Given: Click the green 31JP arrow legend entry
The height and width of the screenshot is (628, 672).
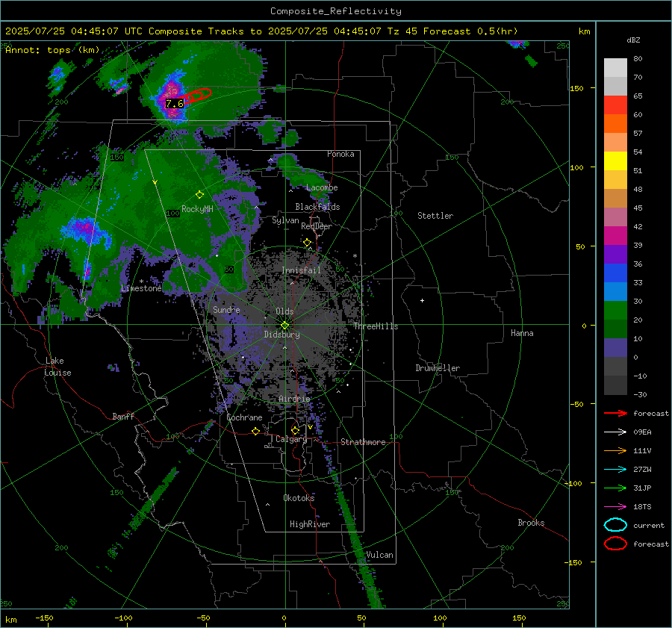Looking at the screenshot, I should 615,488.
